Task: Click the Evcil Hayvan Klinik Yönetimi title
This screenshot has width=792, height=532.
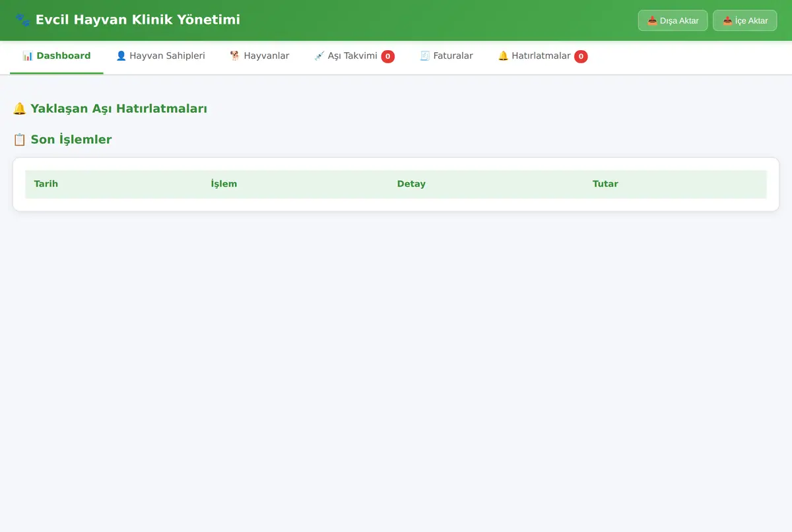Action: tap(138, 20)
